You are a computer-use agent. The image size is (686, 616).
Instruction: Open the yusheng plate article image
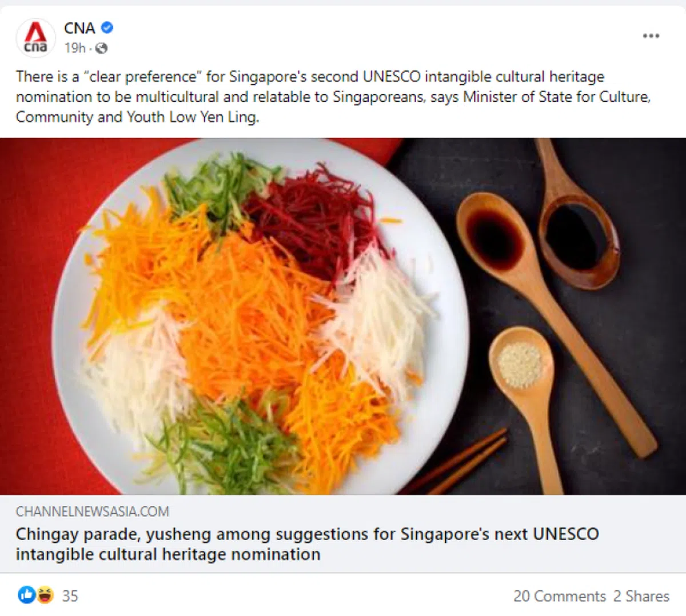(343, 316)
